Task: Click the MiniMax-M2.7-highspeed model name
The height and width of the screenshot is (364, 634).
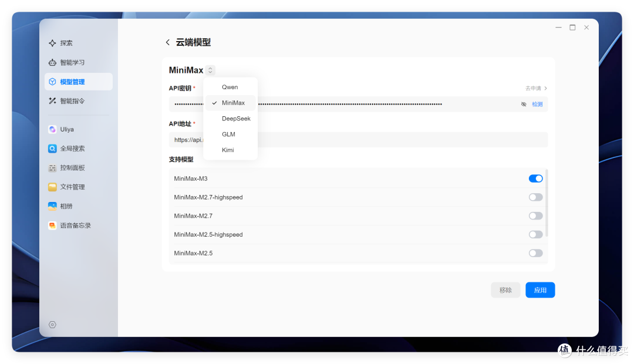Action: 208,197
